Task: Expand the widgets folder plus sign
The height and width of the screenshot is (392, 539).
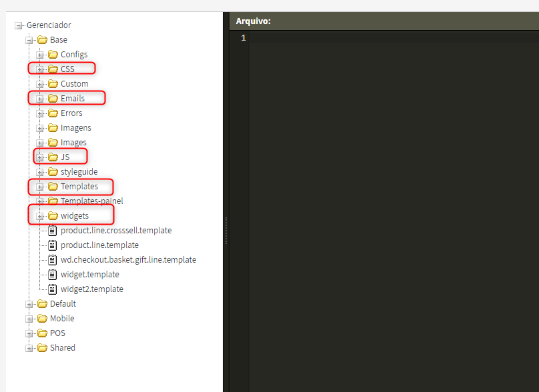Action: point(40,217)
